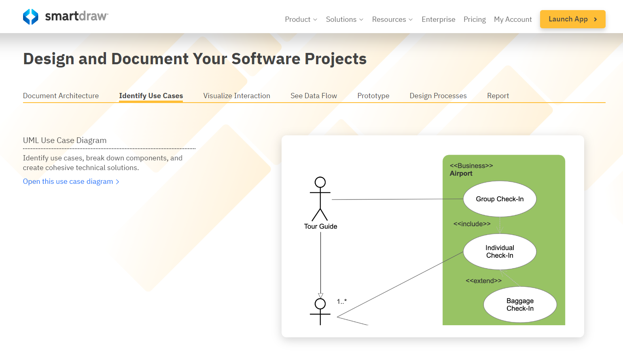Click the UML Use Case Diagram heading
623x364 pixels.
coord(65,140)
